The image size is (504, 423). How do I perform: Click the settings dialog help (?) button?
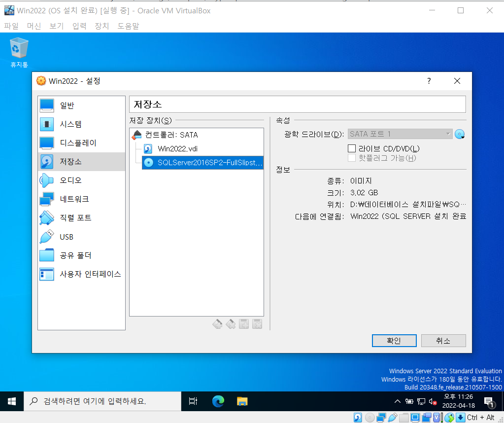point(429,81)
